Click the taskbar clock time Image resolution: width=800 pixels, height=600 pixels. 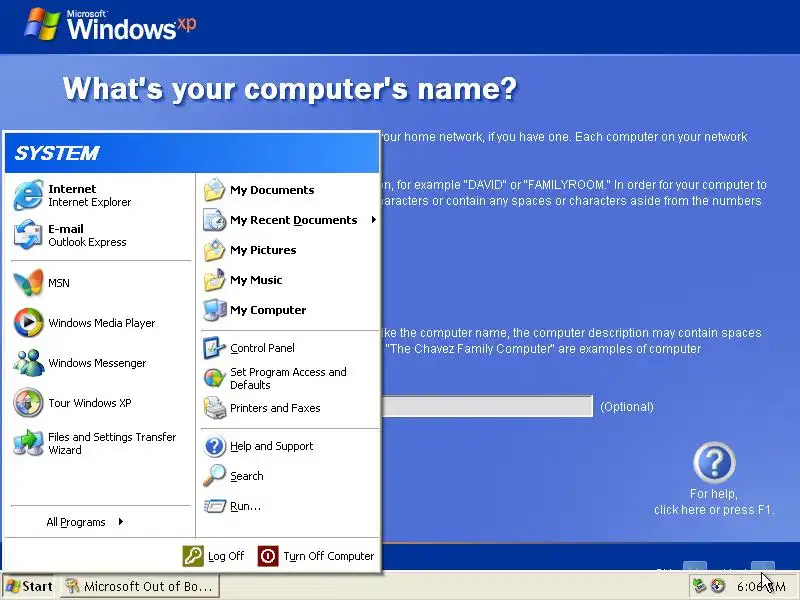pos(761,586)
